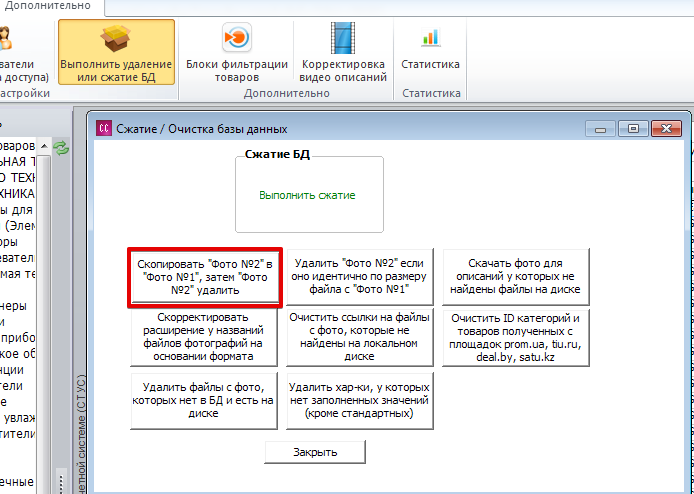The width and height of the screenshot is (694, 494).
Task: Click 'Скопировать Фото №2 в Фото №1' button
Action: pyautogui.click(x=205, y=277)
